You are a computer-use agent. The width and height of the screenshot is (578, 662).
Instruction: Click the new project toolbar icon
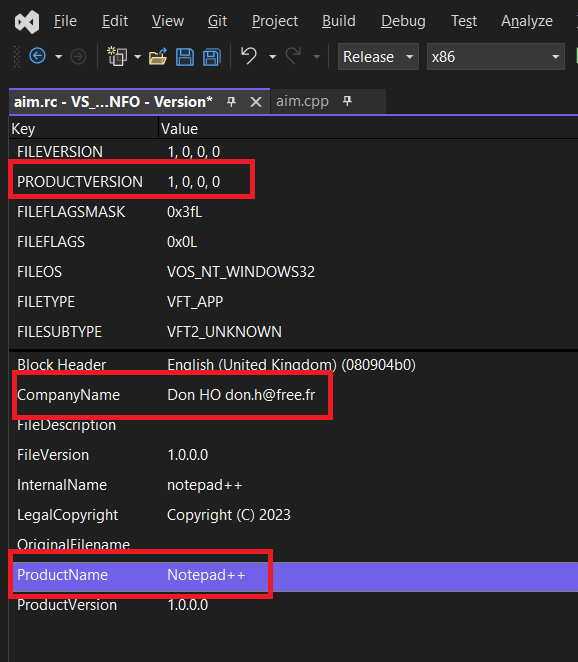117,56
